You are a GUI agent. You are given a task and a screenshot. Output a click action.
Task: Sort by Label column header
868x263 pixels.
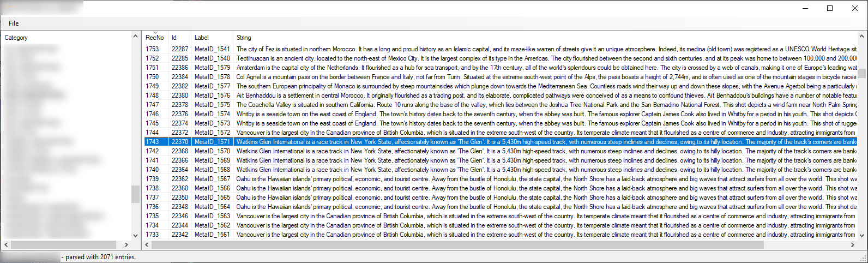[202, 38]
